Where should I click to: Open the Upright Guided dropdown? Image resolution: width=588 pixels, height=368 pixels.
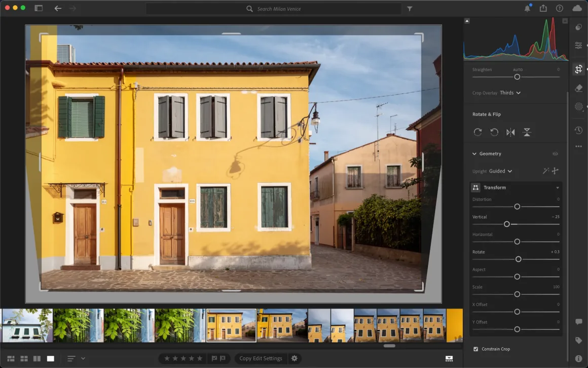(500, 171)
